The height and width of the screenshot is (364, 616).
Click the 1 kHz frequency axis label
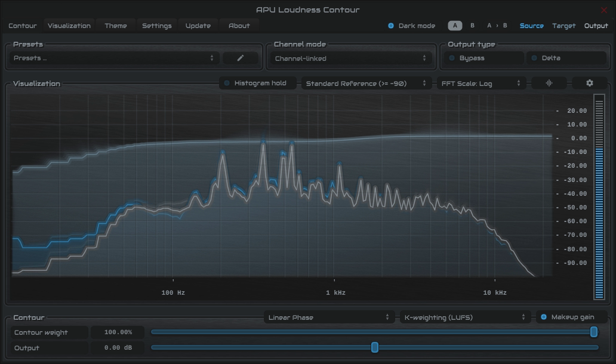[x=335, y=292]
